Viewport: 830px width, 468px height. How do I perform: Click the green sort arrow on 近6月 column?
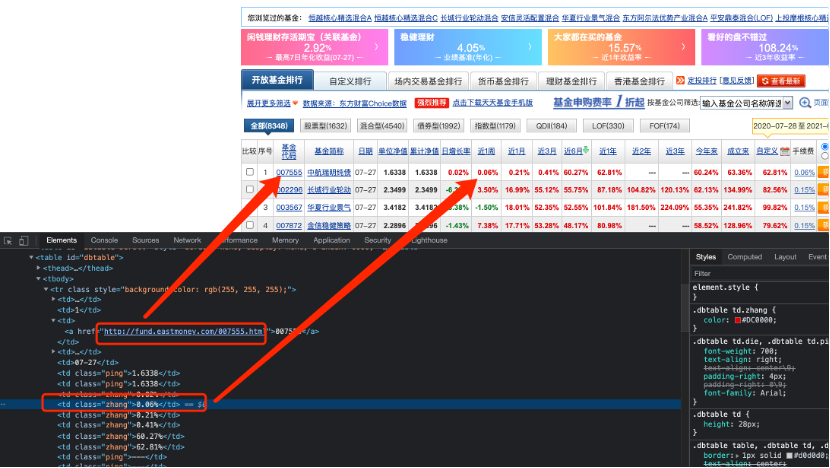coord(586,150)
